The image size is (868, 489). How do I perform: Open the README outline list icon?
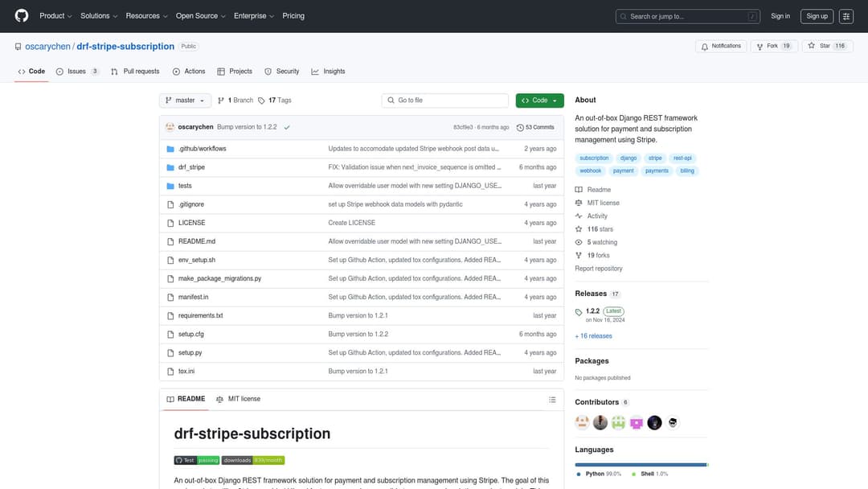[x=552, y=399]
